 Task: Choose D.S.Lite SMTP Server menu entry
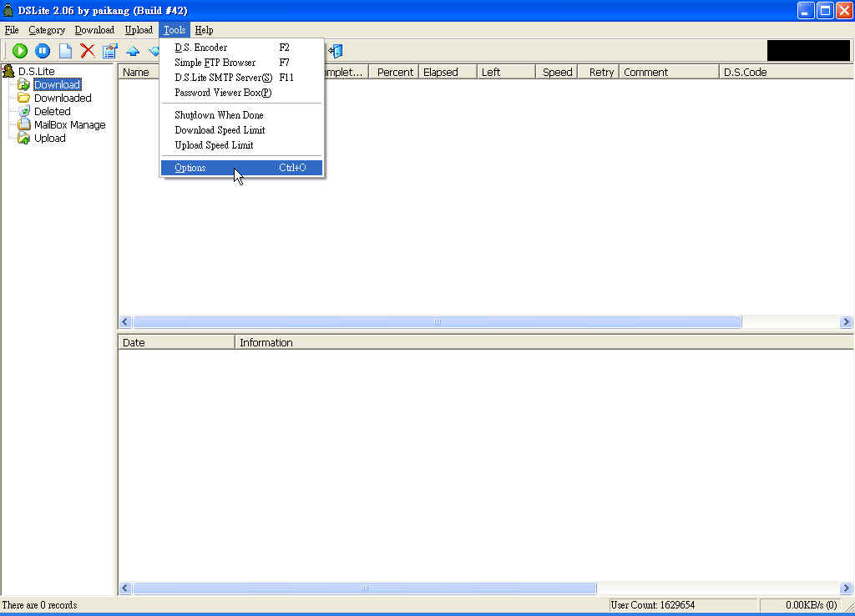241,78
